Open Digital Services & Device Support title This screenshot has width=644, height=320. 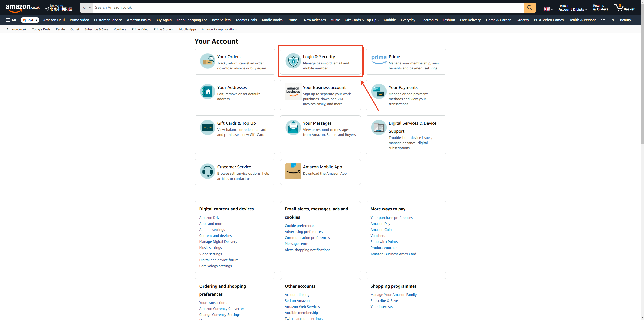(412, 127)
